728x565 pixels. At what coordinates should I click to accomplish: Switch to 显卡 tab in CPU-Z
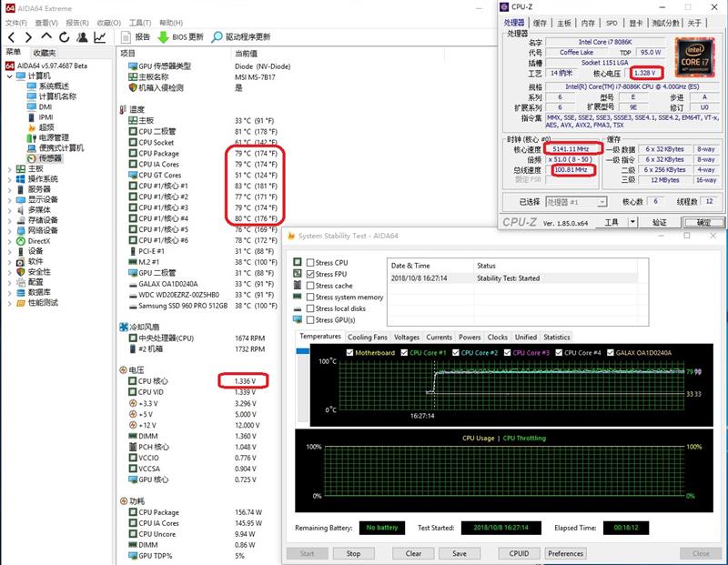(x=635, y=23)
